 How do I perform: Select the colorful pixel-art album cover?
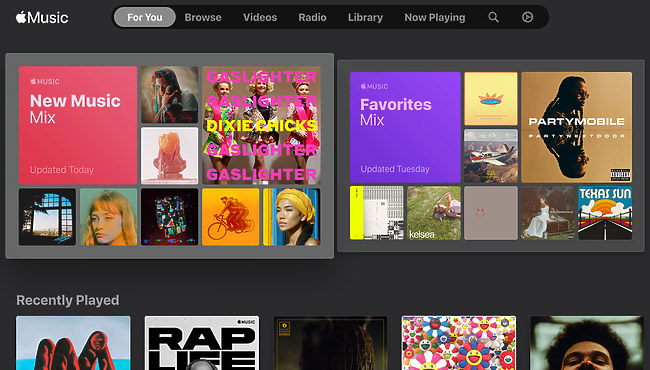click(170, 217)
